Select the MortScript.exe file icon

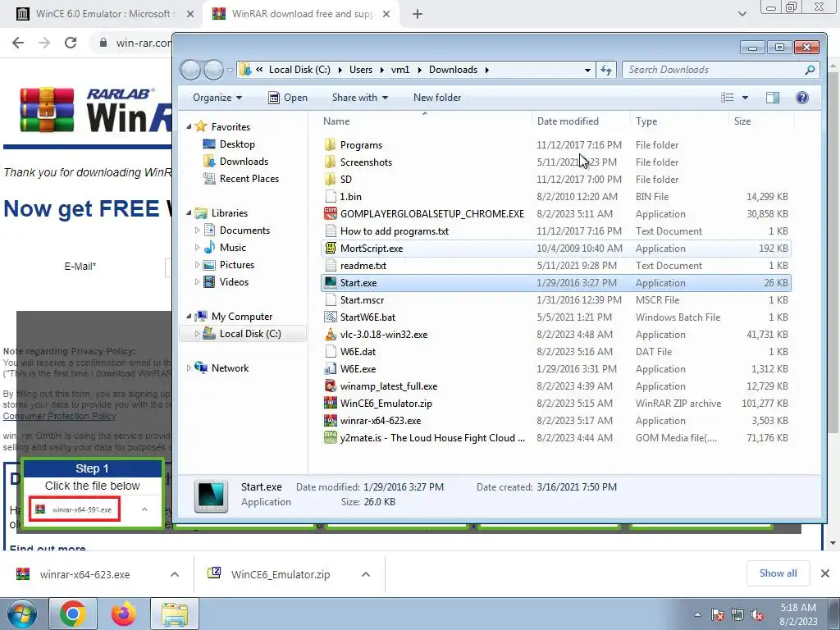[x=331, y=248]
